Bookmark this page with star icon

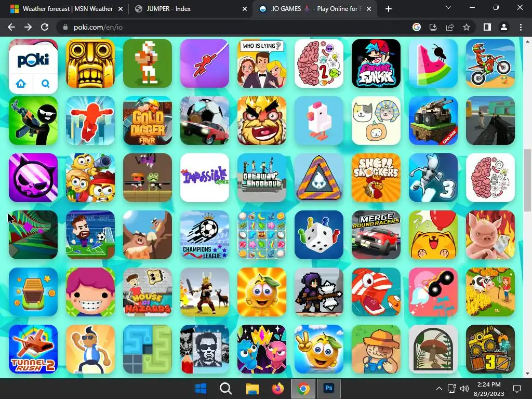pyautogui.click(x=467, y=27)
